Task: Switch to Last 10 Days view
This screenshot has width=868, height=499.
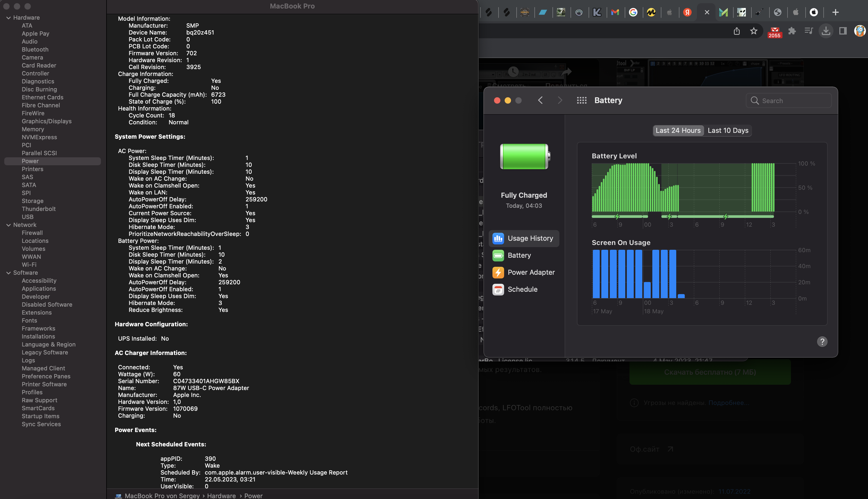Action: click(727, 130)
